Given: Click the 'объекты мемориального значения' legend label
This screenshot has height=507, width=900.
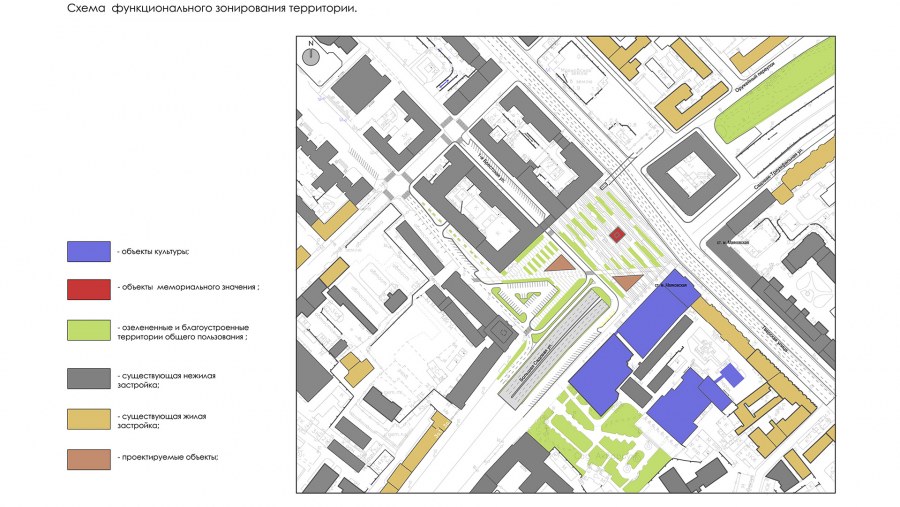Looking at the screenshot, I should 188,287.
